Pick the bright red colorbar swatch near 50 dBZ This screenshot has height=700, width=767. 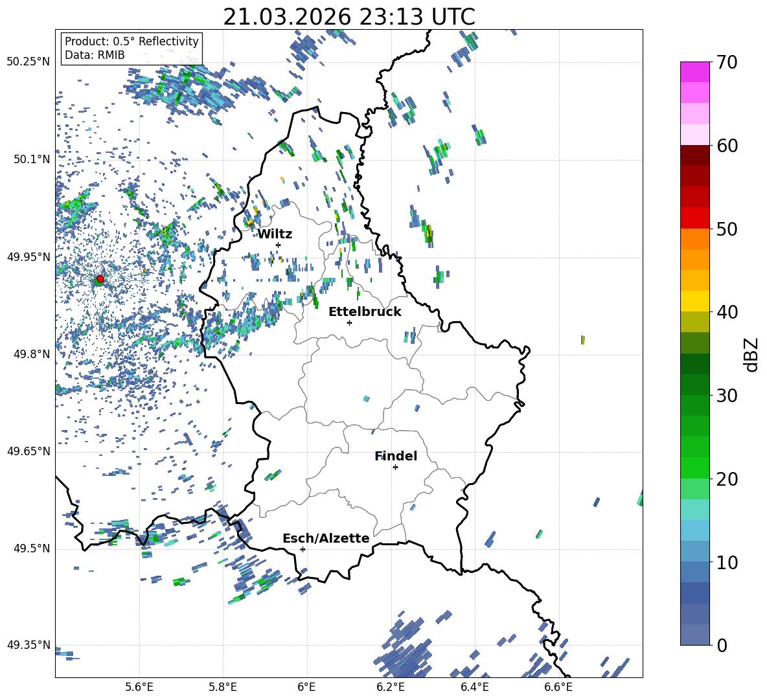coord(695,218)
